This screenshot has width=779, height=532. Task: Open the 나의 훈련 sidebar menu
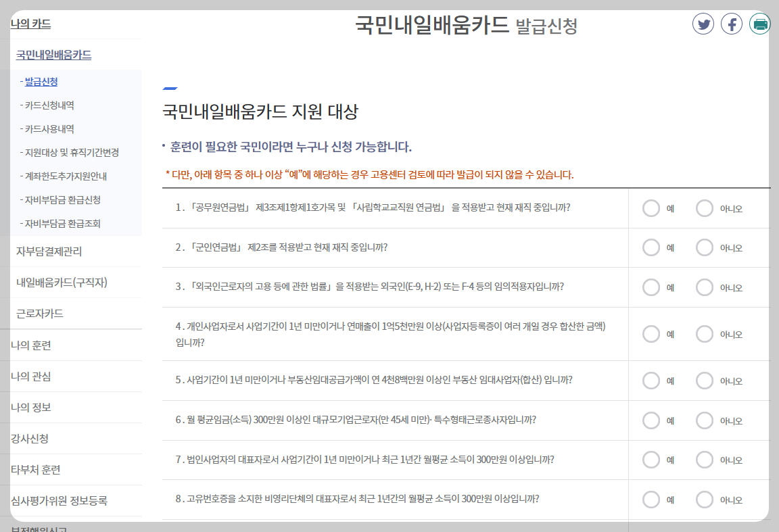(31, 345)
